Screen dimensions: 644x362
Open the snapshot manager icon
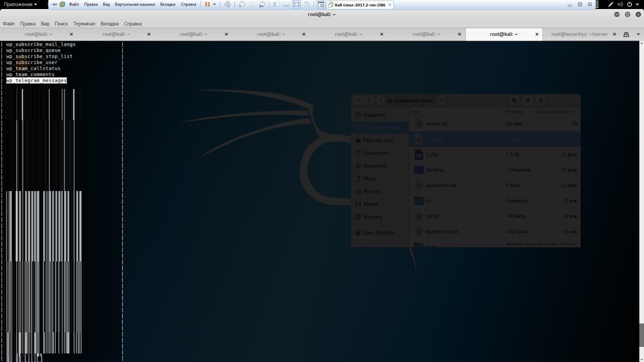click(262, 4)
